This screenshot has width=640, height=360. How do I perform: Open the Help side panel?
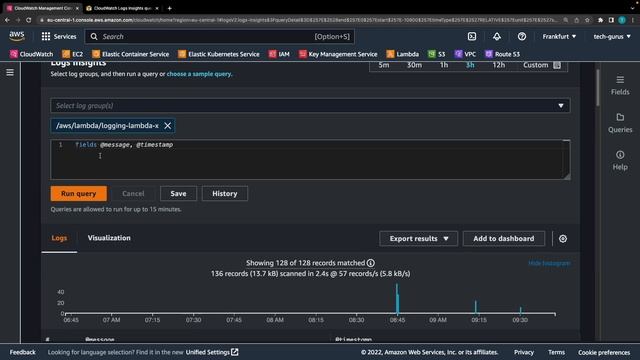(620, 160)
